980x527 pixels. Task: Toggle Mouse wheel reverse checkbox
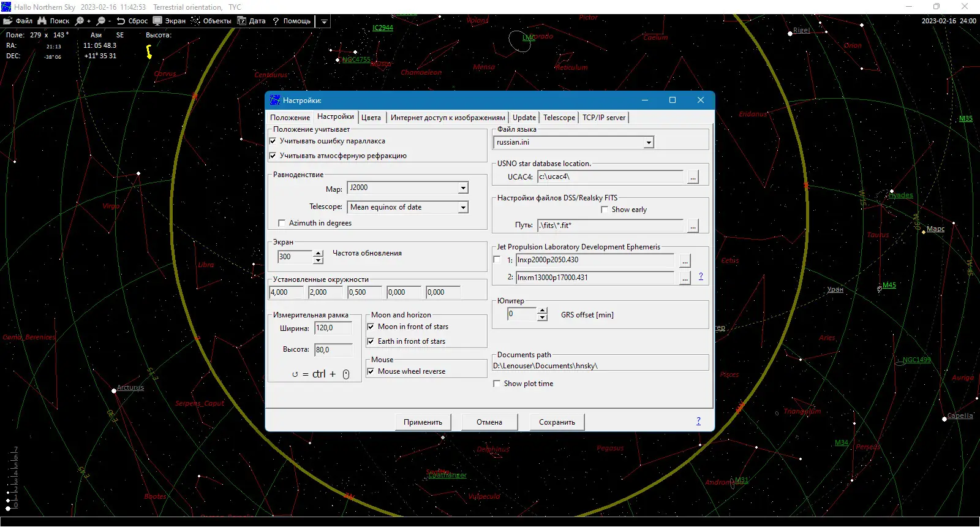(x=371, y=371)
